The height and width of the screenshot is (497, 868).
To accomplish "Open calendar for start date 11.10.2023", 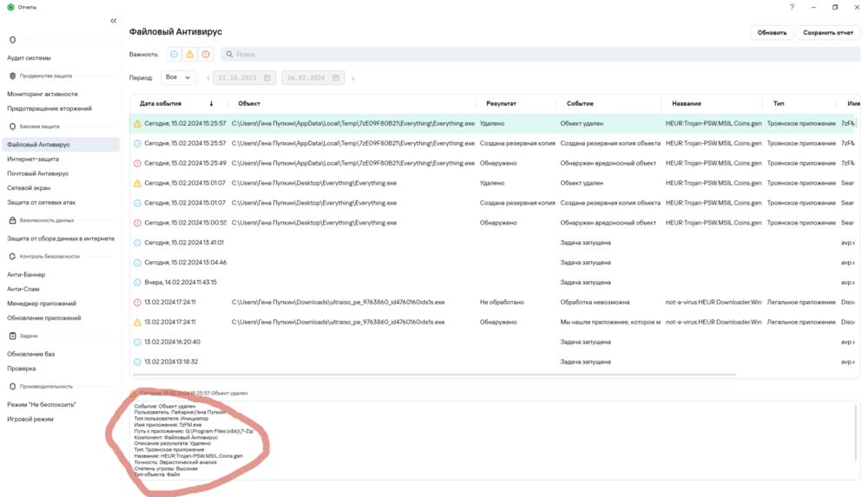I will pyautogui.click(x=266, y=78).
